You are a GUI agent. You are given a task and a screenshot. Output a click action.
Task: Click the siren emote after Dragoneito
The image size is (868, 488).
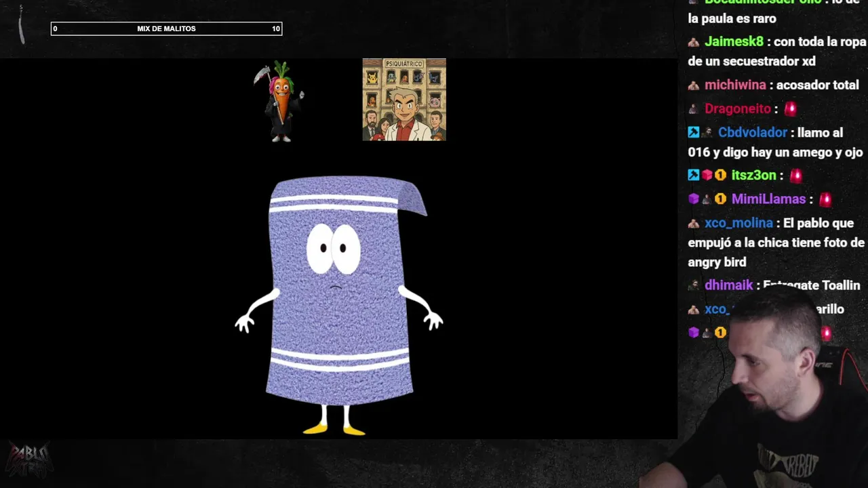point(790,109)
